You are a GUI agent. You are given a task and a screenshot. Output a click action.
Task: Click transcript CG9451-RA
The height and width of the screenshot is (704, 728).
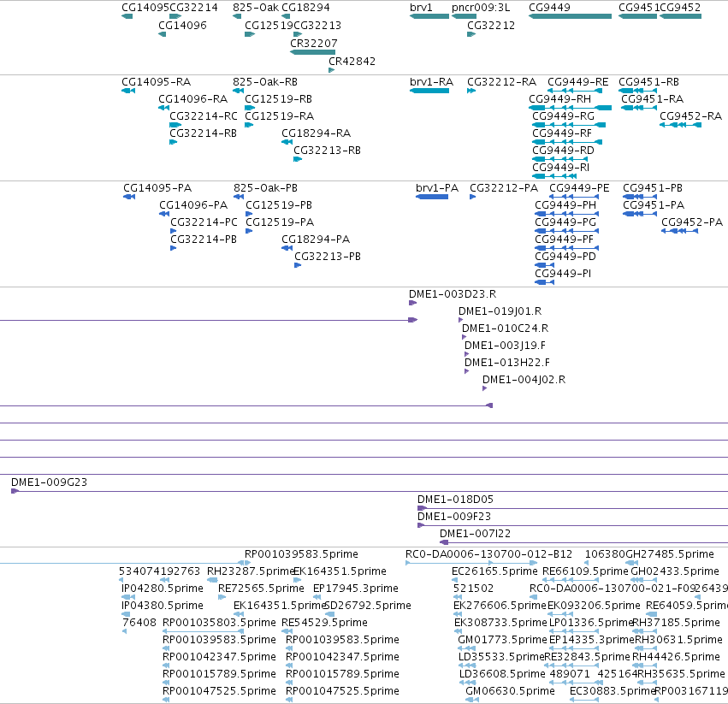pyautogui.click(x=652, y=99)
